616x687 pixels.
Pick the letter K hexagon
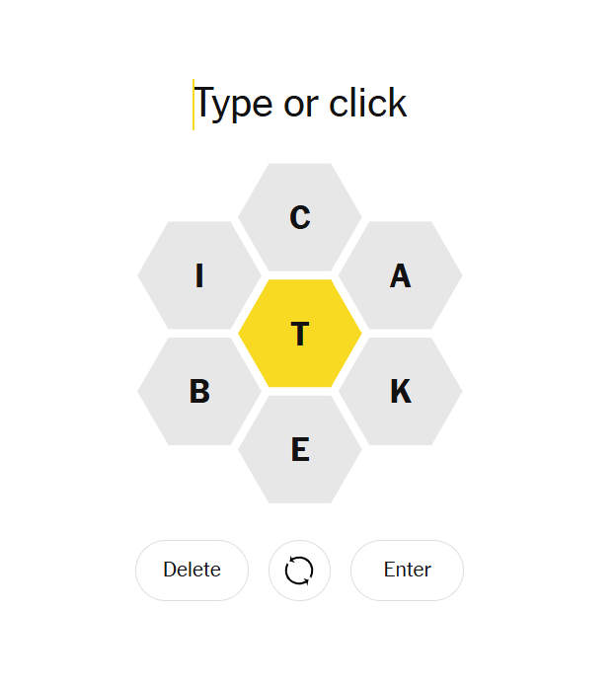400,392
